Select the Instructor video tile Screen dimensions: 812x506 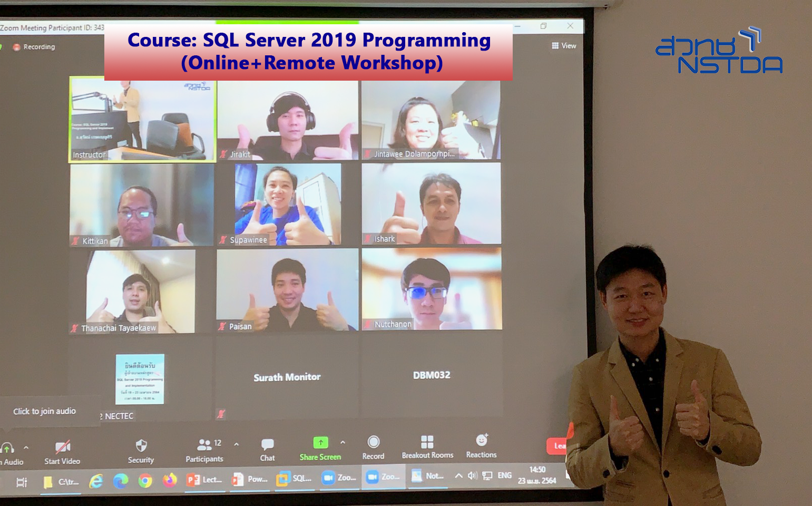click(143, 119)
